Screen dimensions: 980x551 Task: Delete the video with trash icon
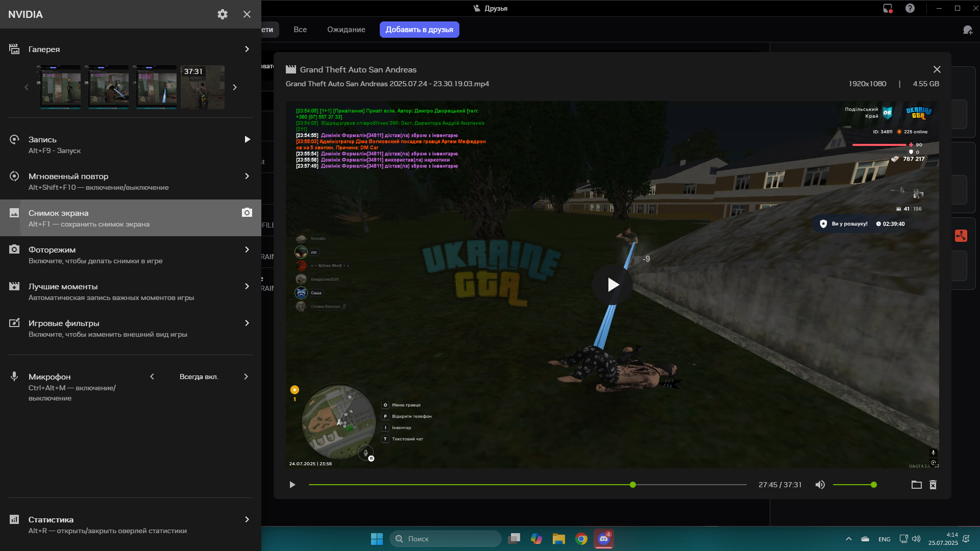click(933, 485)
